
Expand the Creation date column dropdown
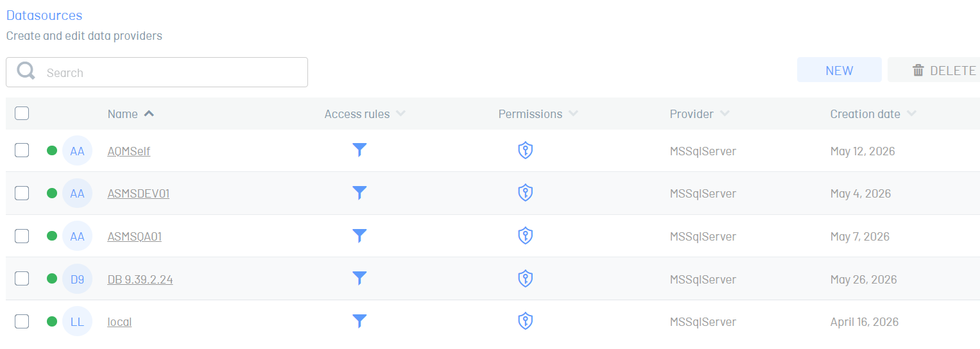tap(911, 114)
